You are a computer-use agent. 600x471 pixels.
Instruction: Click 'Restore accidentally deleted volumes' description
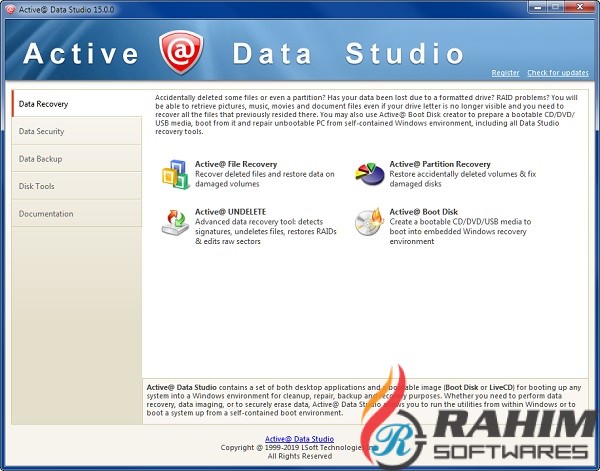click(463, 179)
